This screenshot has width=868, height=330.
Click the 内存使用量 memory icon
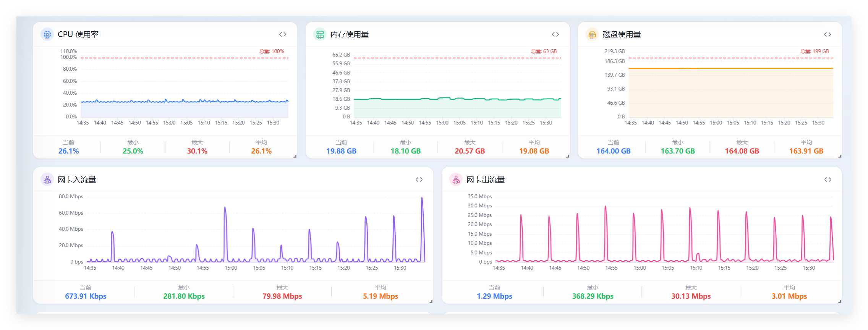coord(320,34)
